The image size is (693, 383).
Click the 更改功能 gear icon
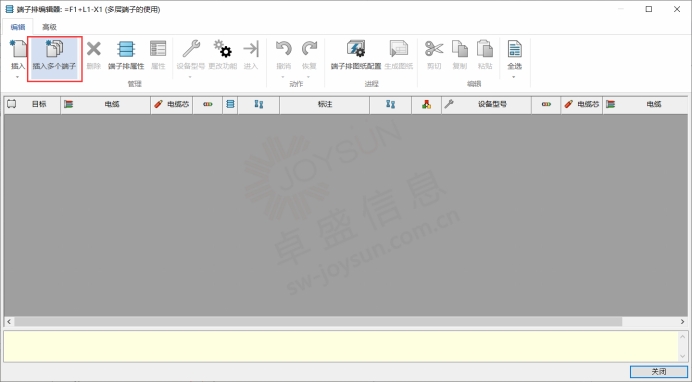click(222, 49)
